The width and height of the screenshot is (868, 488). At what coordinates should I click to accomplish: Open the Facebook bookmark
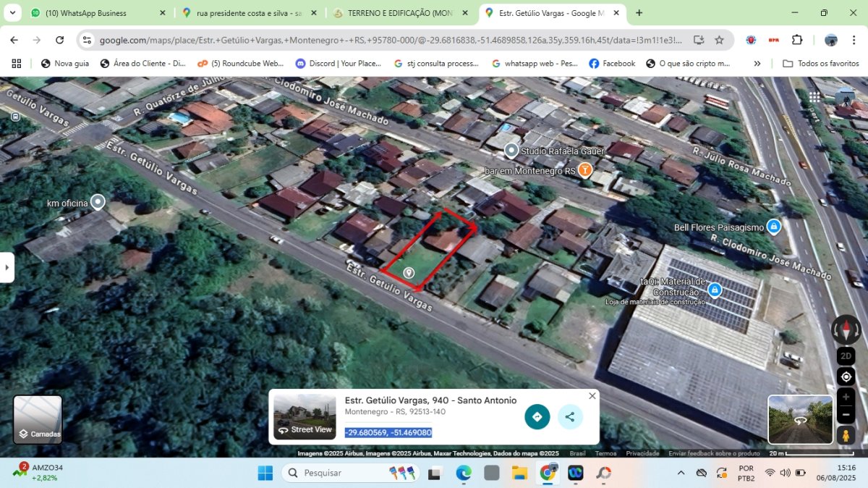pyautogui.click(x=612, y=64)
